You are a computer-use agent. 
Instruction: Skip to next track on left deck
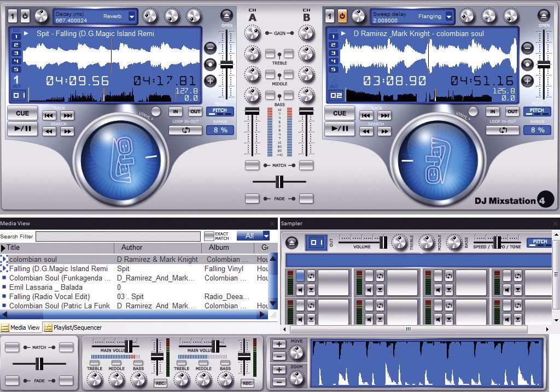point(67,115)
